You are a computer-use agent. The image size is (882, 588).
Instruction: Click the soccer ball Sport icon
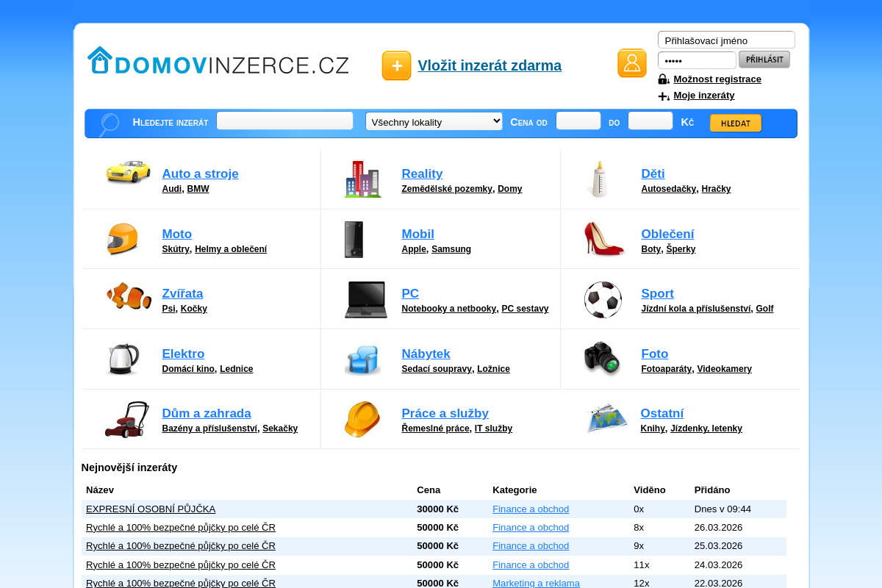603,298
